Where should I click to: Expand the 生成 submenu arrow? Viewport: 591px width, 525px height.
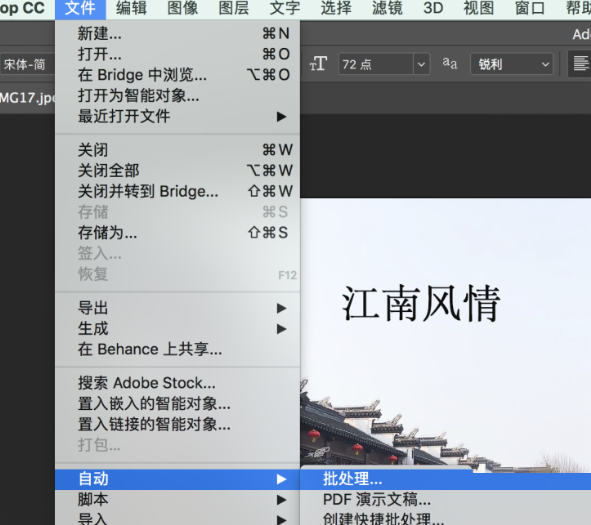281,329
